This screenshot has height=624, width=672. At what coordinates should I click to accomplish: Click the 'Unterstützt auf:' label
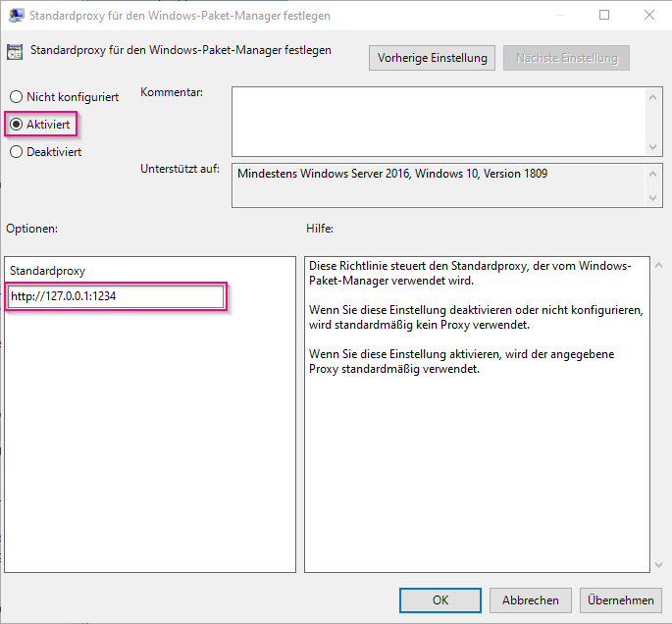click(180, 169)
